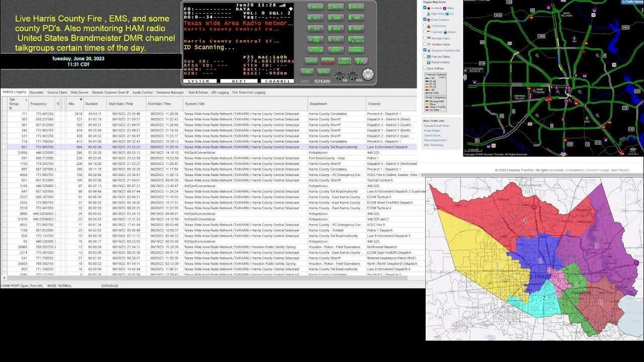This screenshot has width=644, height=362.
Task: Click the FUNC key on the scanner
Action: (307, 72)
